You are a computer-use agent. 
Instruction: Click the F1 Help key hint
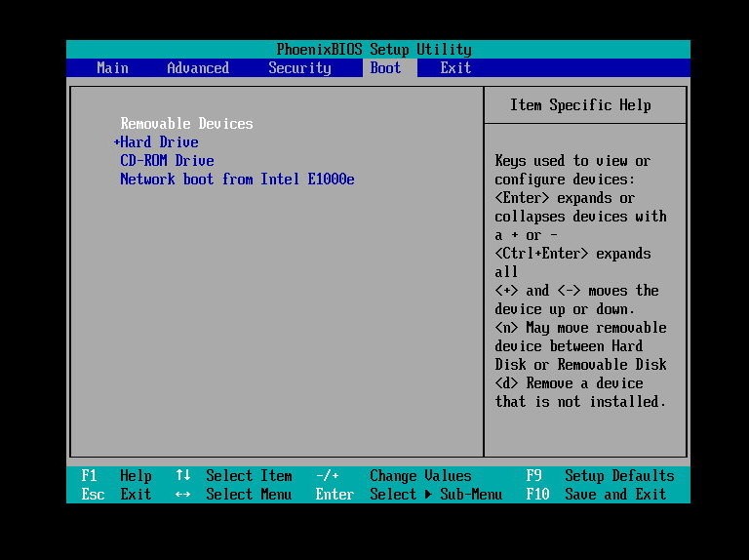click(116, 476)
